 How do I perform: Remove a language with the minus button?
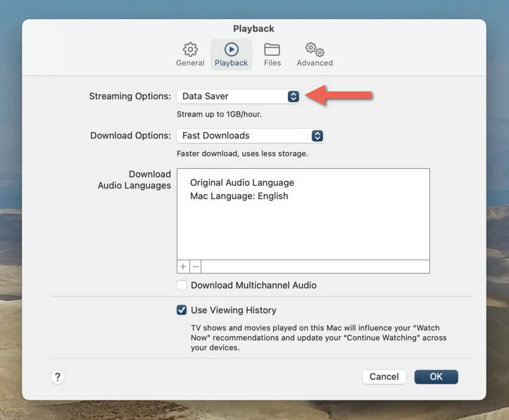point(196,267)
